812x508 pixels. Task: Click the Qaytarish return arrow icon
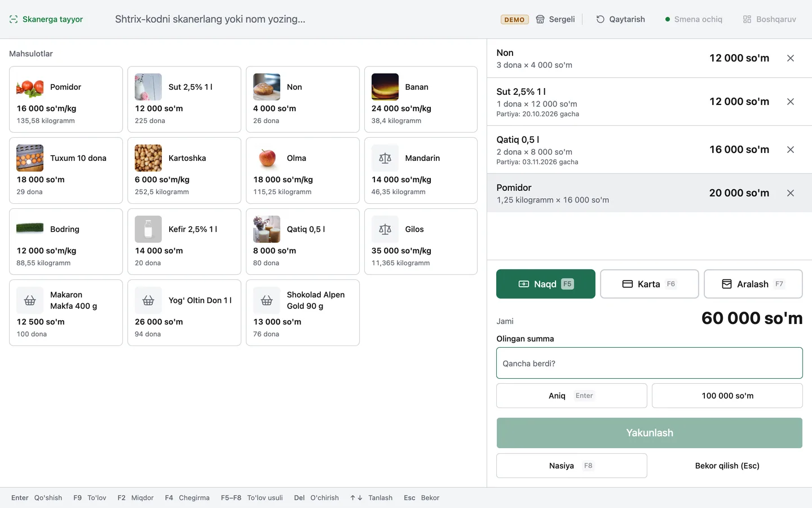[x=601, y=19]
